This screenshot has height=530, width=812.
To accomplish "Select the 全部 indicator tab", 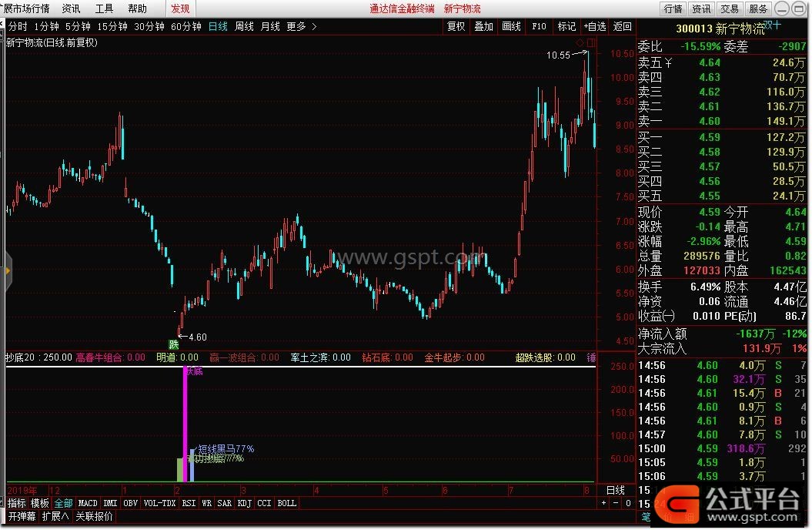I will (x=64, y=503).
